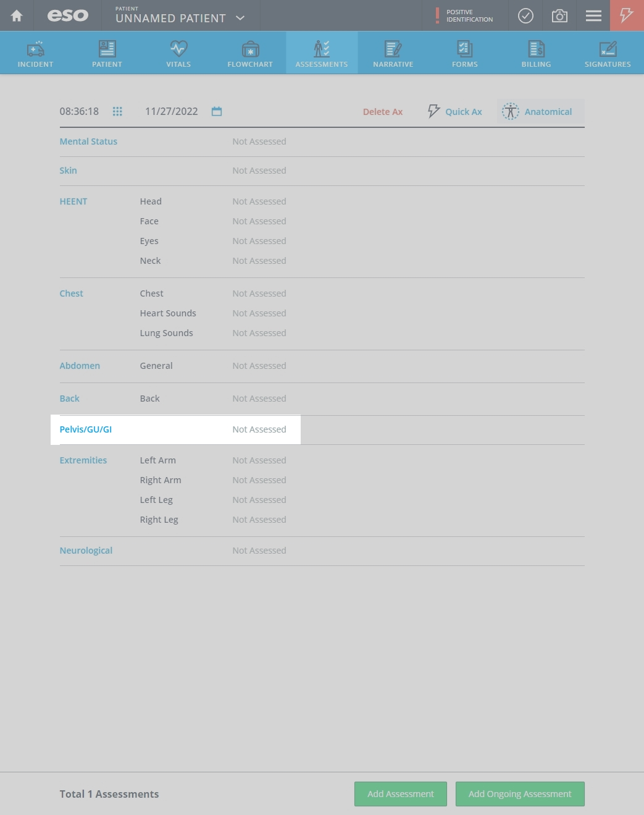Click Not Assessed next to Mental Status

(x=259, y=141)
